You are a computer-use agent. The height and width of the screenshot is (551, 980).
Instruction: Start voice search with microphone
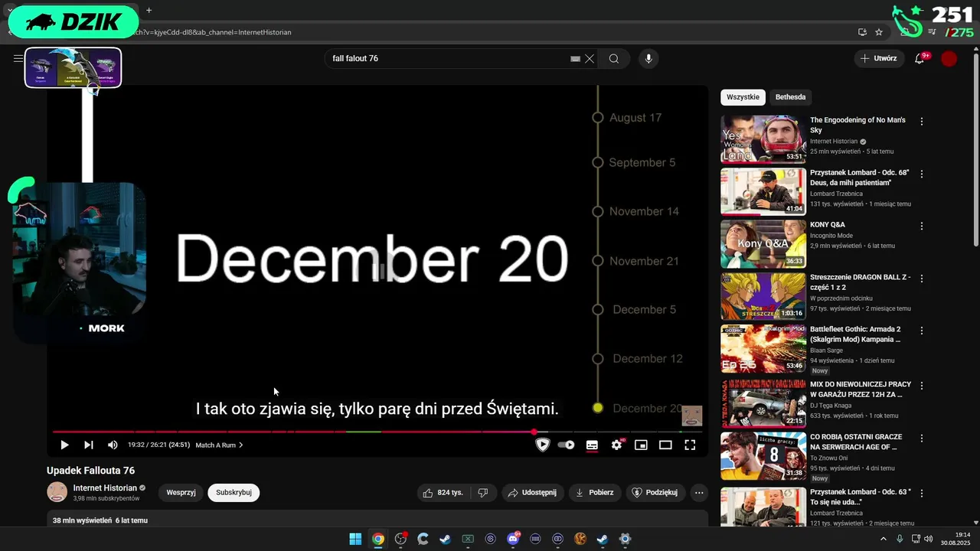click(648, 58)
